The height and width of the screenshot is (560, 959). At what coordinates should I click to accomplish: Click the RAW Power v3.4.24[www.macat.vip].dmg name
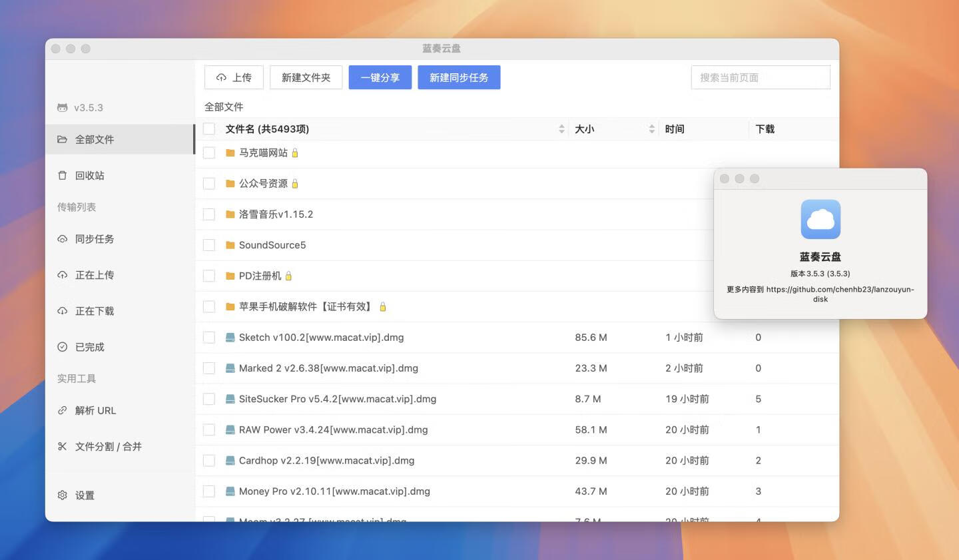334,429
